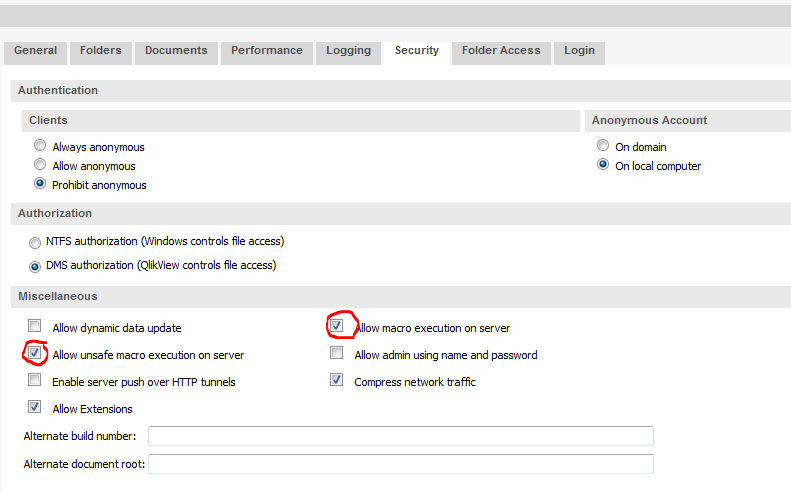Click the Alternate build number field

point(400,436)
